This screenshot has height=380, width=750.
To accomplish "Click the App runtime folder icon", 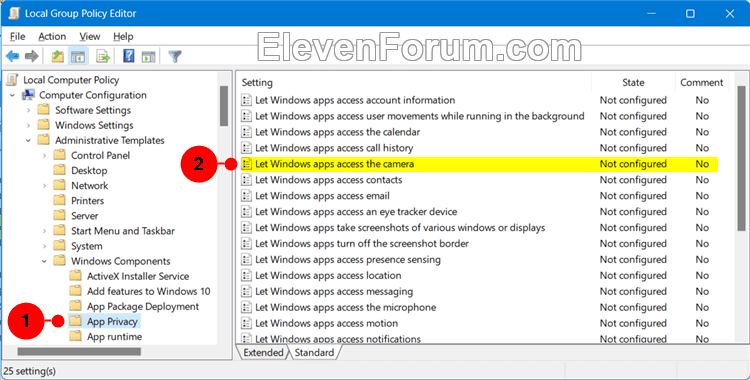I will tap(75, 336).
